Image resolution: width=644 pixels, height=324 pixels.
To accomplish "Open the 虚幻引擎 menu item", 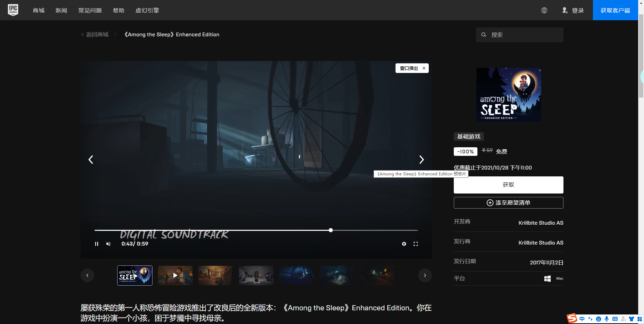I will coord(147,10).
